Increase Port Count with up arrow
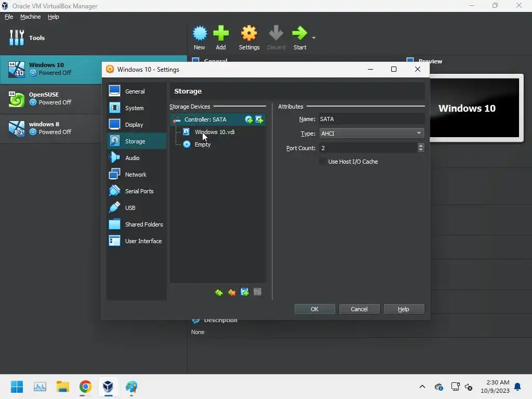 421,145
